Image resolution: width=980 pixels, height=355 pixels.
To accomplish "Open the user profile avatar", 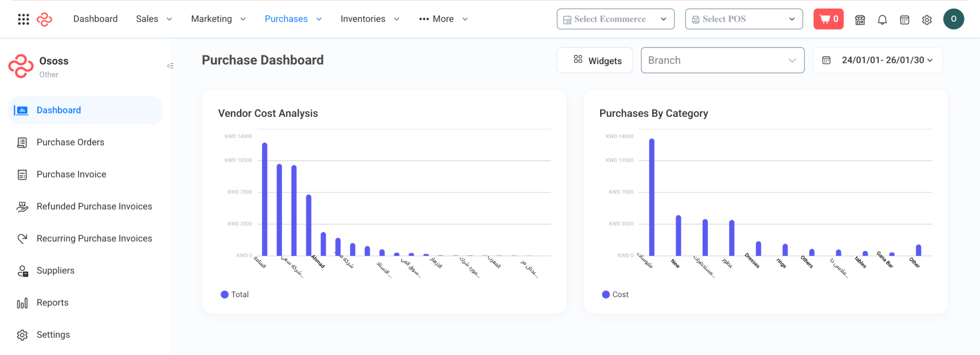I will point(954,19).
